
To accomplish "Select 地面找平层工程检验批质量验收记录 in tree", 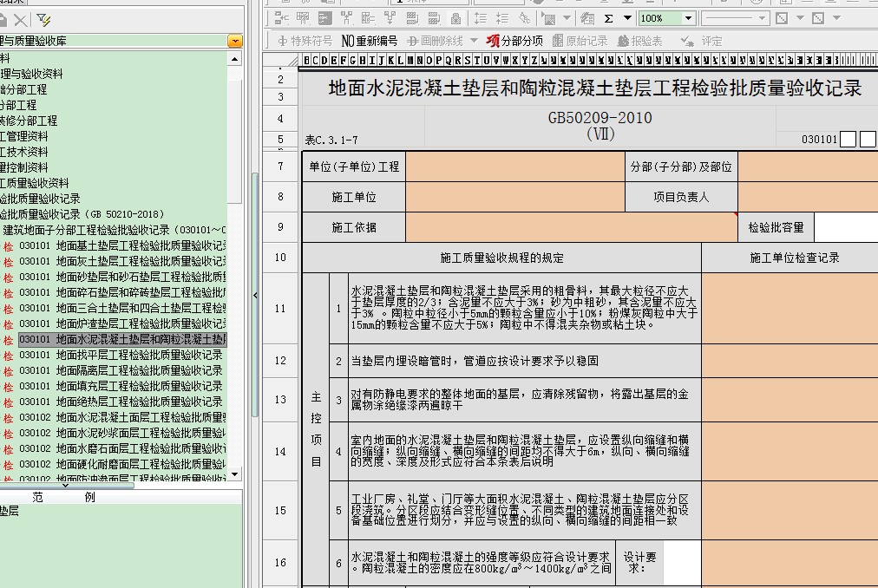I will click(139, 355).
